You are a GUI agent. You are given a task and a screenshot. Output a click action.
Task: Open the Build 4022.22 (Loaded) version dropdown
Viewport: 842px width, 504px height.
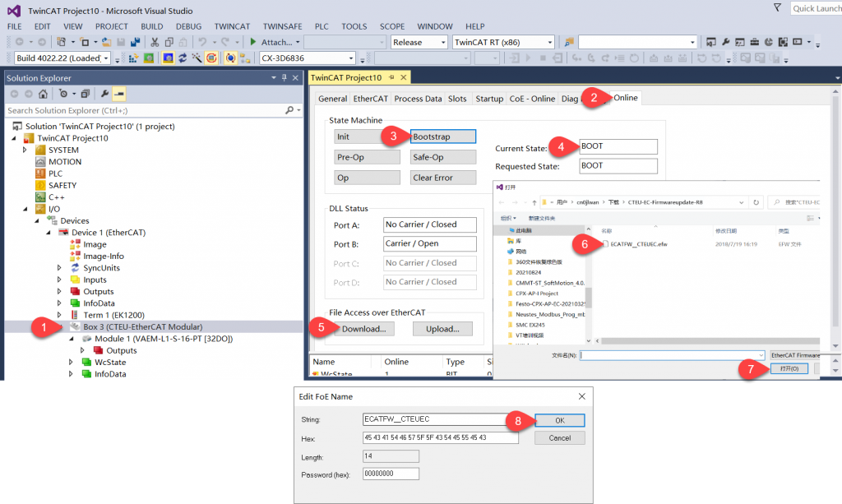coord(106,58)
